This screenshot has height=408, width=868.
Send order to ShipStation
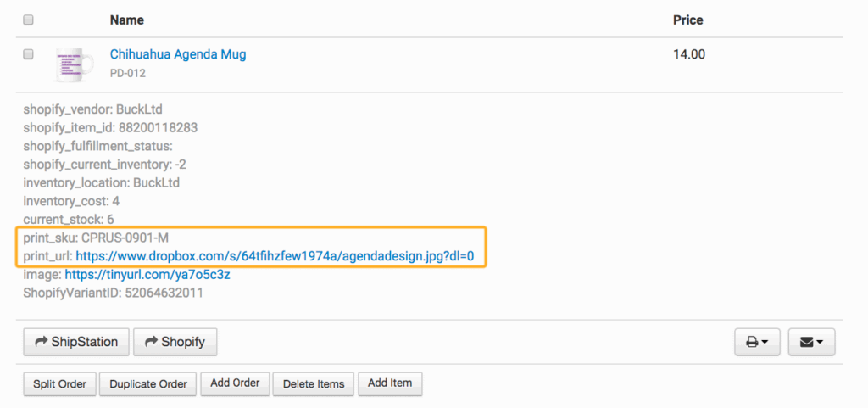[75, 342]
